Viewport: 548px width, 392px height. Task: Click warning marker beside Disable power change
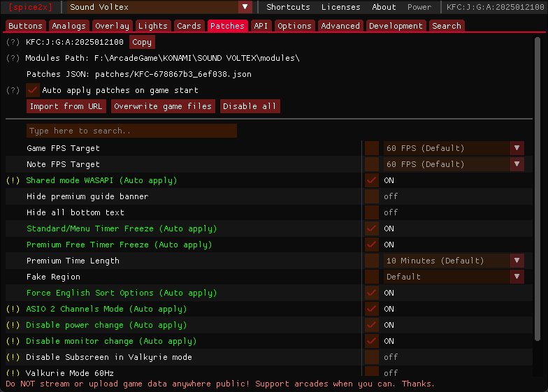[x=13, y=325]
